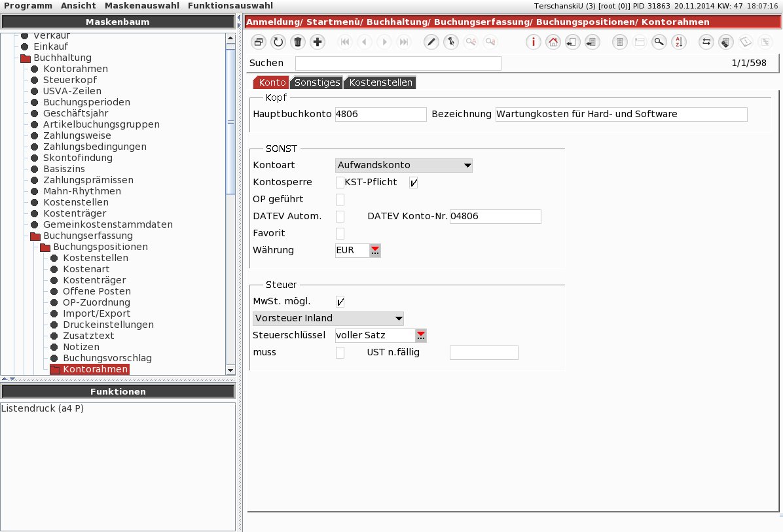Click the plus add record icon

coord(317,42)
